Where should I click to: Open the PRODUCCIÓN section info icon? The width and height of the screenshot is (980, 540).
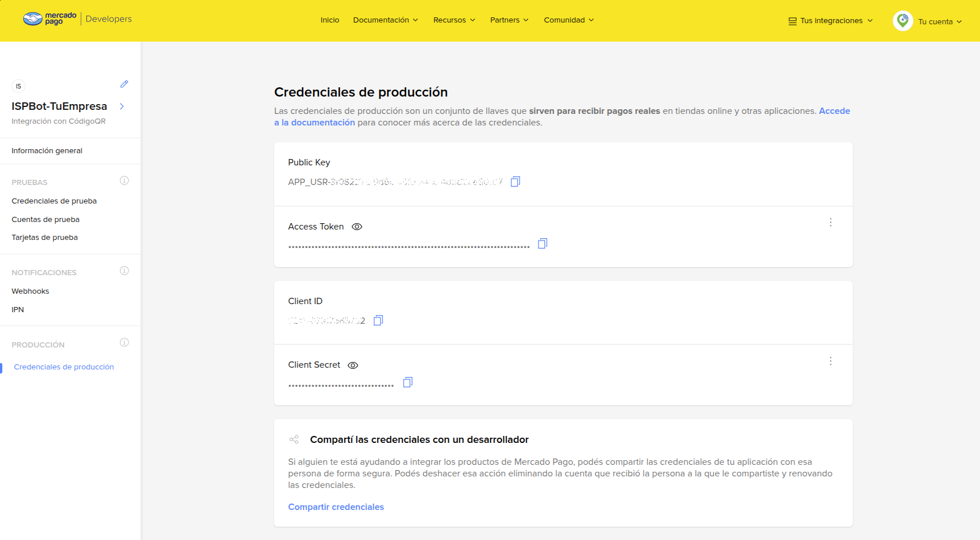click(124, 343)
